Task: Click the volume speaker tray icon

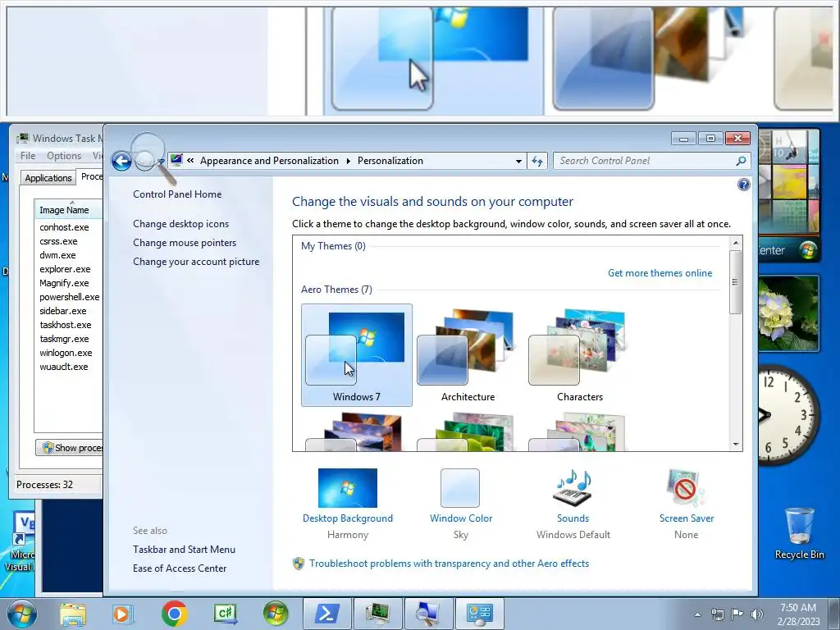Action: [x=756, y=614]
